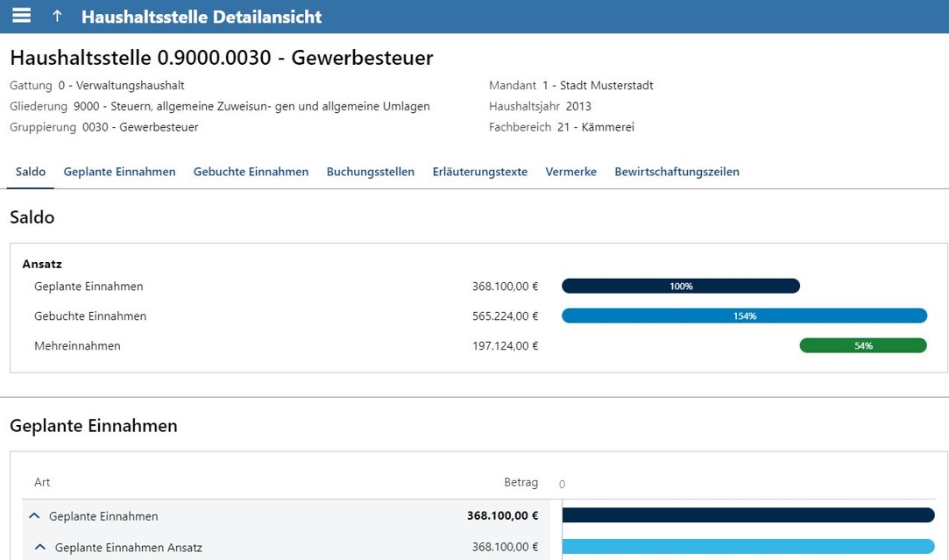Collapse the Geplante Einnahmen row
Viewport: 949px width, 560px height.
coord(35,516)
